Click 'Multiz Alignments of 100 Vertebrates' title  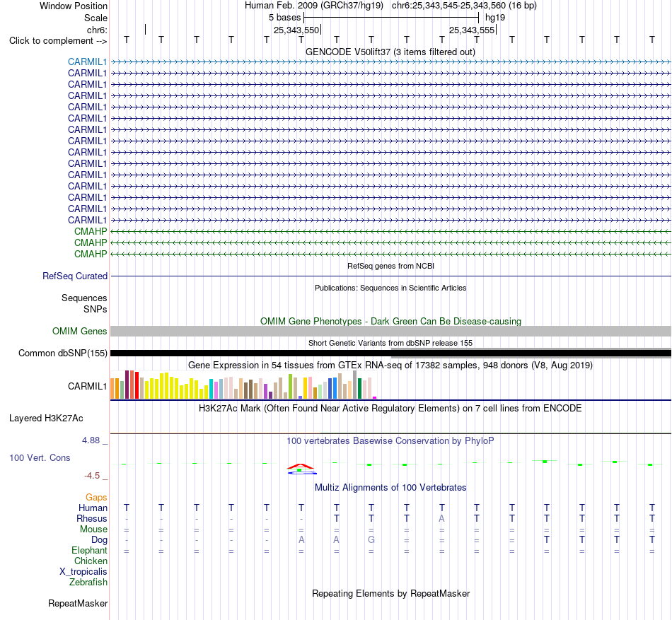click(390, 487)
